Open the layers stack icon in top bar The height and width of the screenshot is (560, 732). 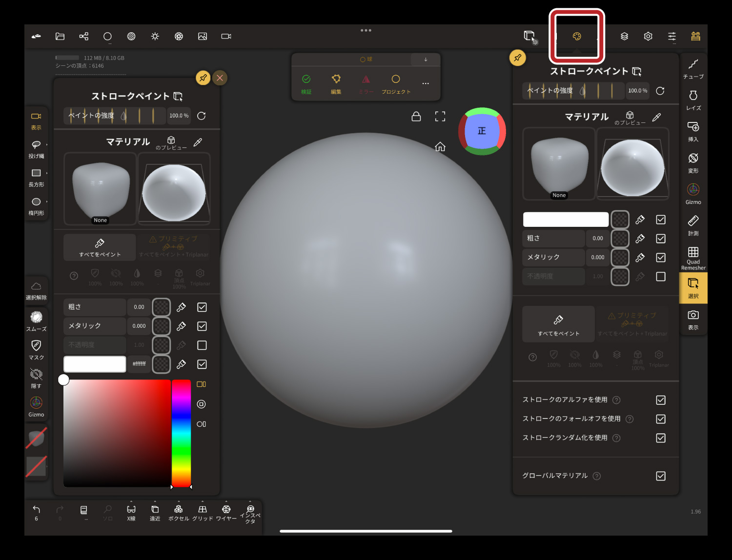(x=624, y=36)
